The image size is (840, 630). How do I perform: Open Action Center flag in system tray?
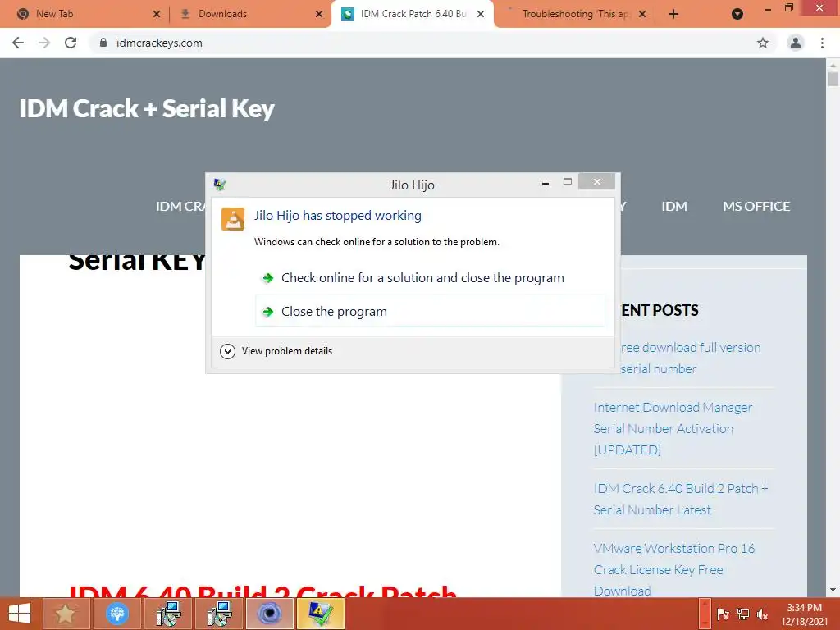click(723, 614)
